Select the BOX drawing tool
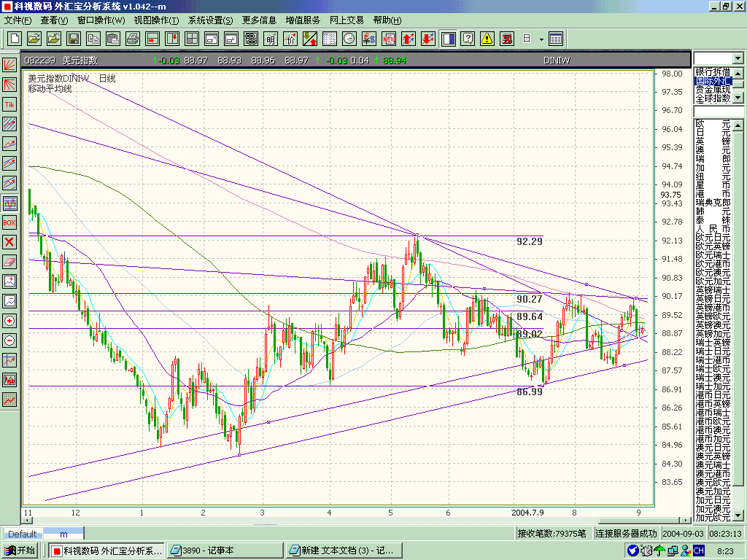 [9, 222]
